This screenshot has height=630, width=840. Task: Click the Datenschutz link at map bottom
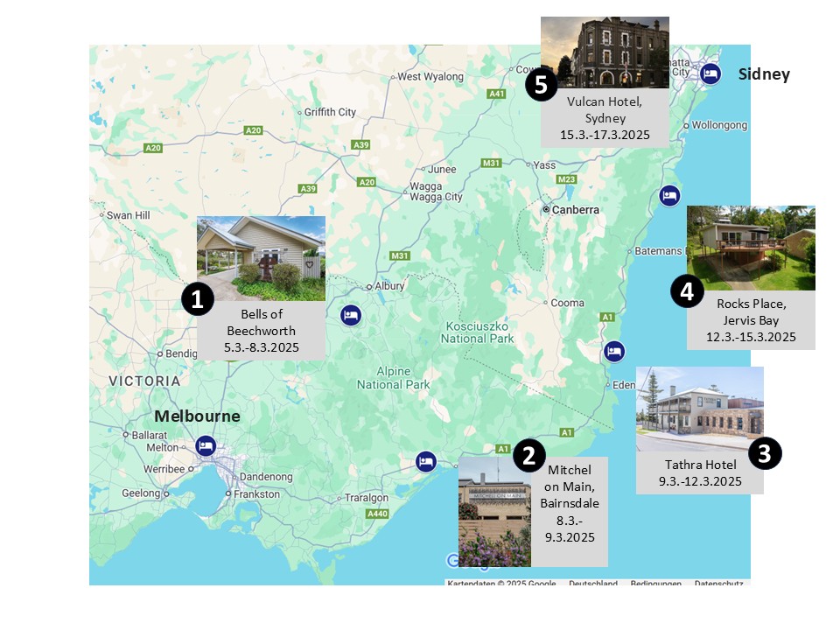pyautogui.click(x=719, y=584)
